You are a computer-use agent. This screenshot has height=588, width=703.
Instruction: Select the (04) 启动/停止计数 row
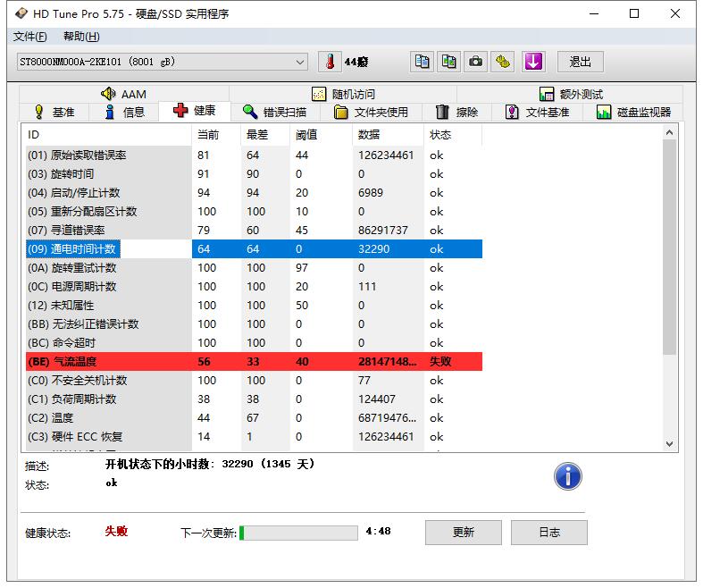pos(254,193)
